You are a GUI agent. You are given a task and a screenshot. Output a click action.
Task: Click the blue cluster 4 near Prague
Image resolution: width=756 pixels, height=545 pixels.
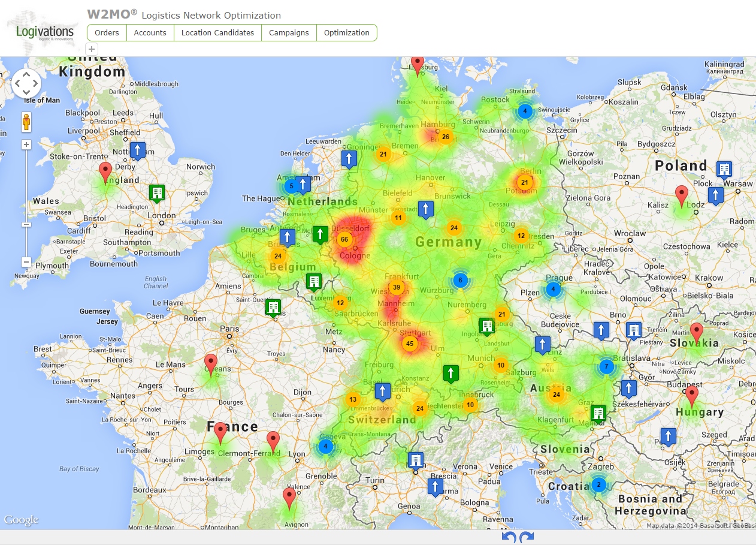554,289
